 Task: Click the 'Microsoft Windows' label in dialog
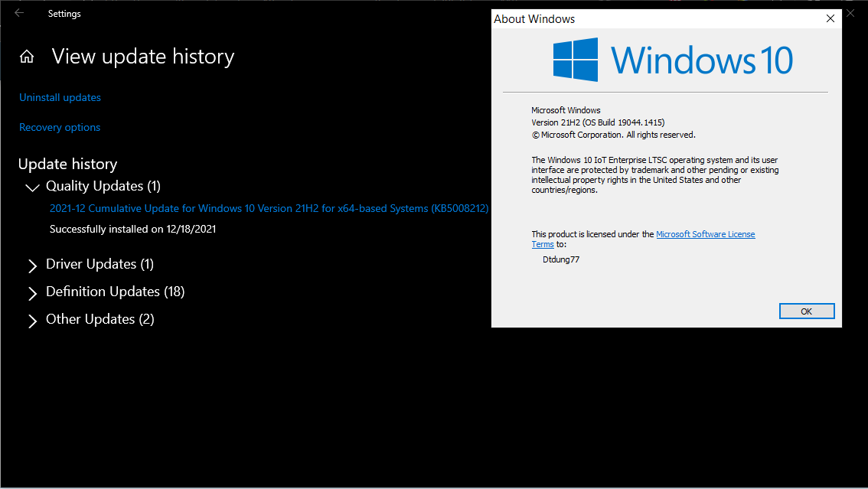[x=566, y=110]
